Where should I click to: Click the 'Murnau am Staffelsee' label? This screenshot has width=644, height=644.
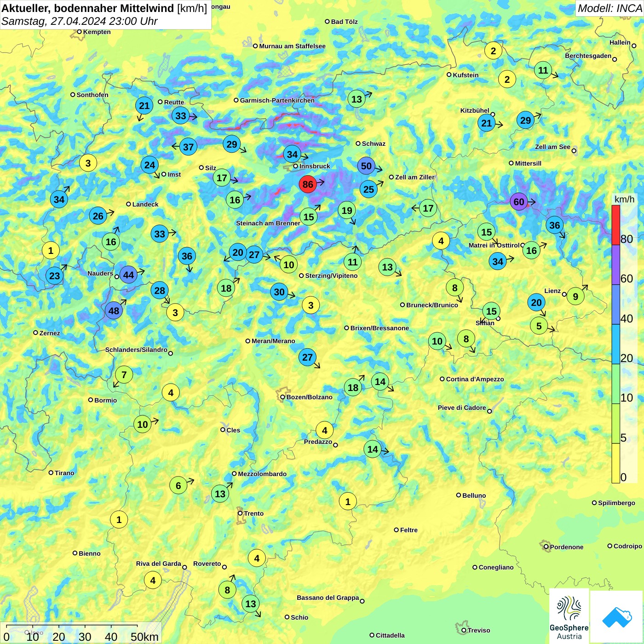point(292,46)
